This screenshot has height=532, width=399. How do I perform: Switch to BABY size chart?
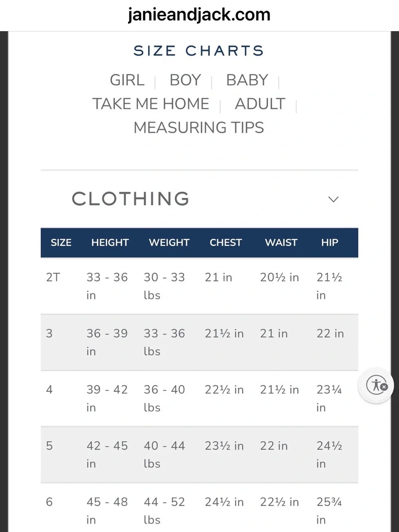coord(247,80)
